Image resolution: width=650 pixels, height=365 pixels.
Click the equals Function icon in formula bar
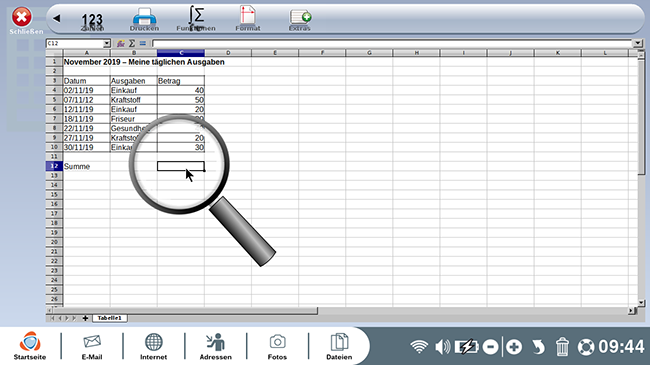(x=143, y=44)
